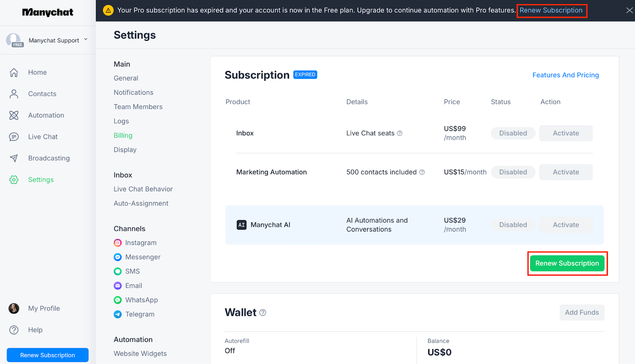Click the Broadcasting paper plane icon
635x364 pixels.
coord(14,158)
